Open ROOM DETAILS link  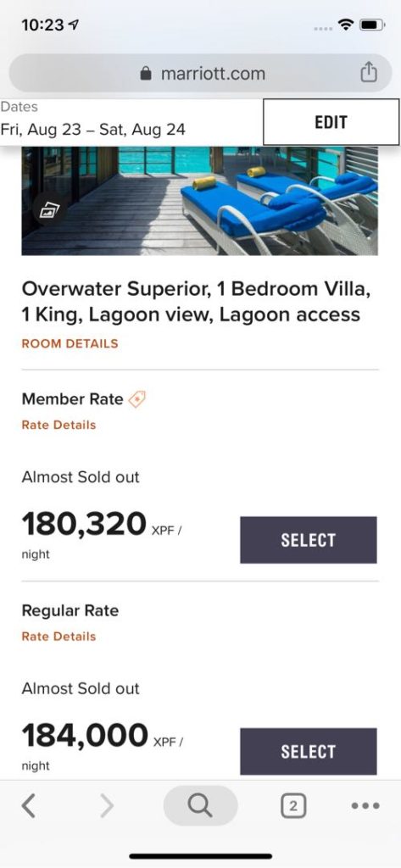[x=70, y=343]
